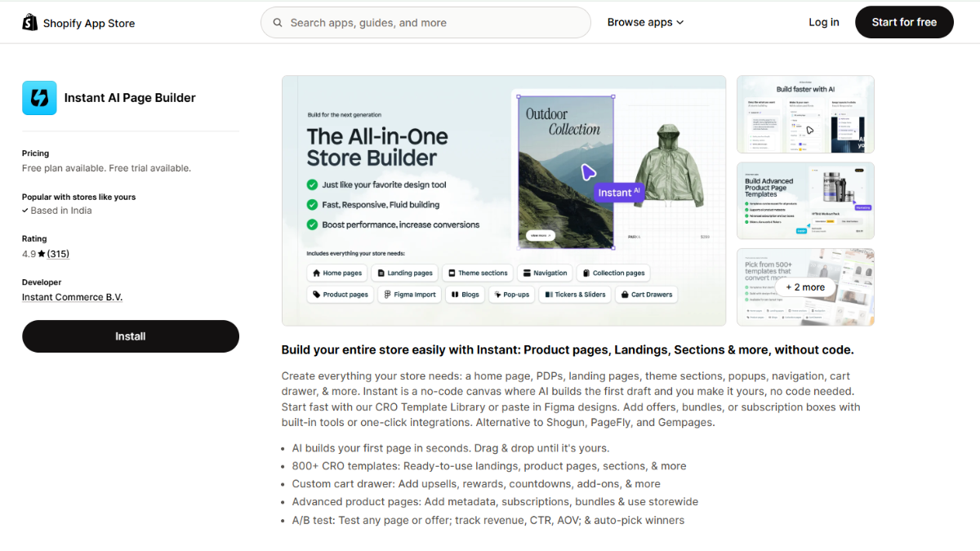980x551 pixels.
Task: Click the 'Instant AI Page Builder' title text
Action: (130, 98)
